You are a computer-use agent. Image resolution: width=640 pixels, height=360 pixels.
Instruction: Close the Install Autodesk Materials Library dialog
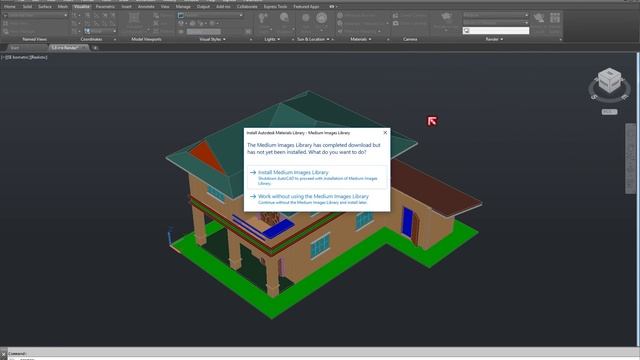click(x=385, y=133)
